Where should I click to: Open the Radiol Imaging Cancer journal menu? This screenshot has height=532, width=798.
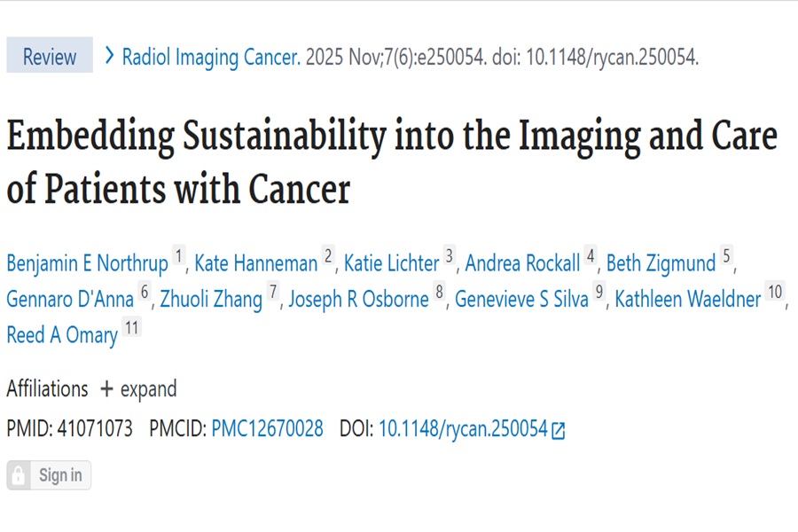pos(211,57)
